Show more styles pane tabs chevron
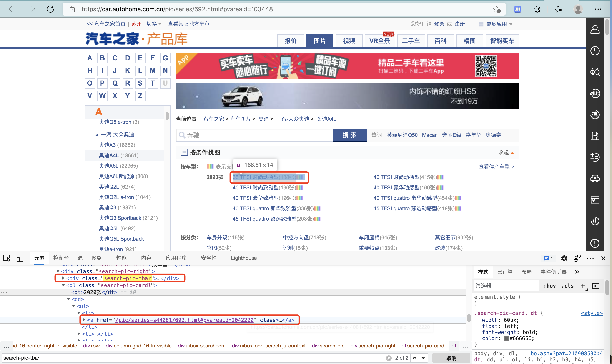The width and height of the screenshot is (612, 364). point(577,272)
